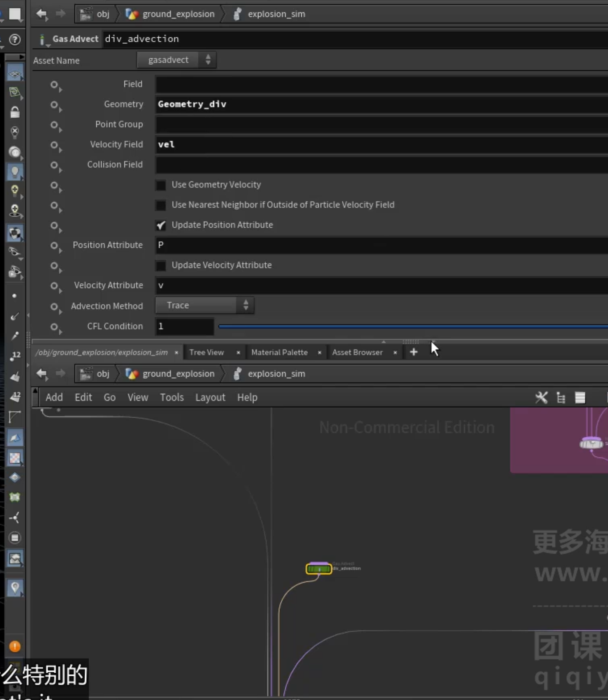Click the back arrow in parameter pane
Viewport: 608px width, 700px height.
tap(42, 14)
